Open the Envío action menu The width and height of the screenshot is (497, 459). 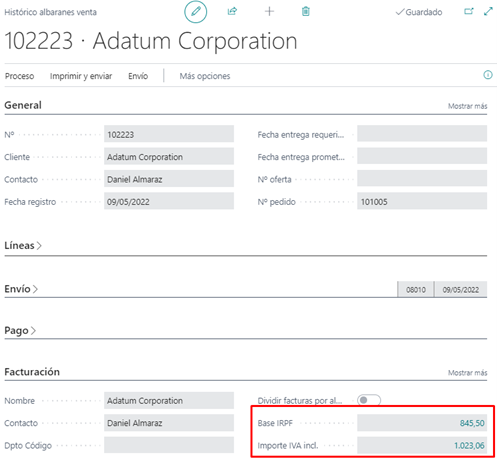(138, 76)
